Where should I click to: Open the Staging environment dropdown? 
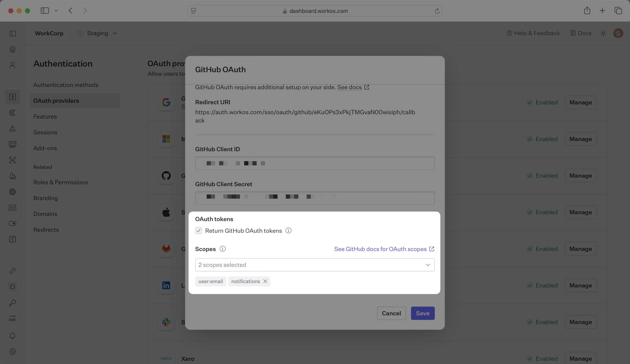tap(97, 33)
